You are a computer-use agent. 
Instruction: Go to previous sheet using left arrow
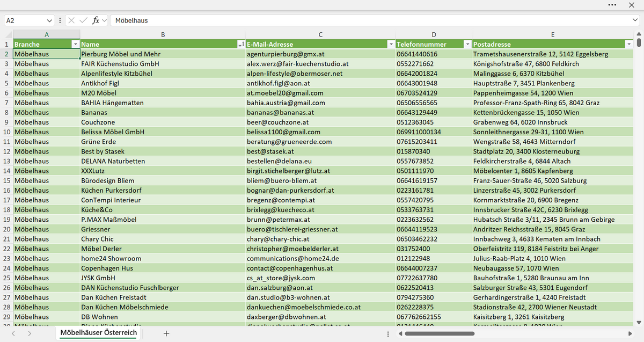coord(14,333)
